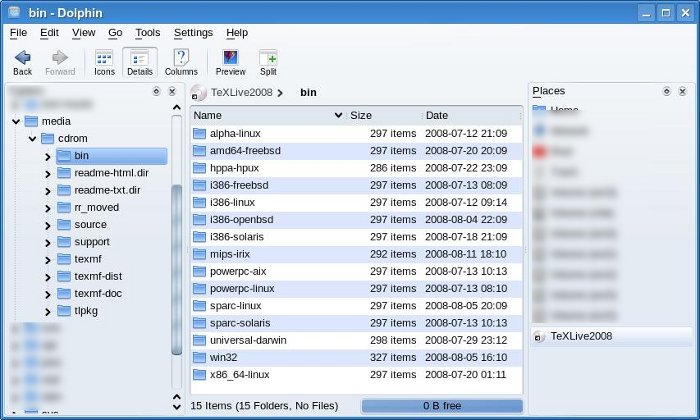Screen dimensions: 700x420
Task: Expand the tlpkg tree node
Action: coord(48,312)
